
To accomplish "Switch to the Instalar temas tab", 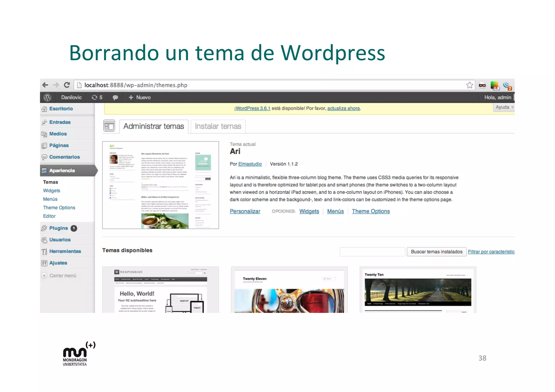I will pos(218,127).
